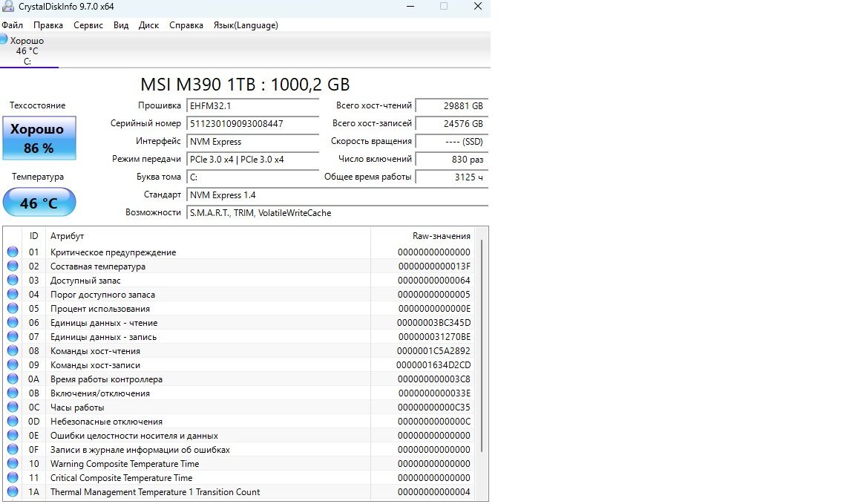Image resolution: width=855 pixels, height=504 pixels.
Task: Click status orb for 1A Thermal Management Temperature
Action: (x=13, y=492)
